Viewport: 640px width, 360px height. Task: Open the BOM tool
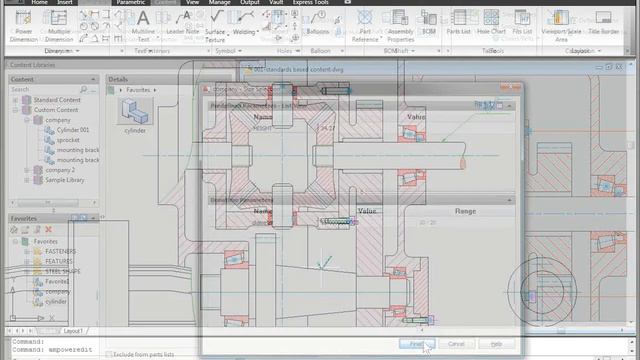pos(429,22)
